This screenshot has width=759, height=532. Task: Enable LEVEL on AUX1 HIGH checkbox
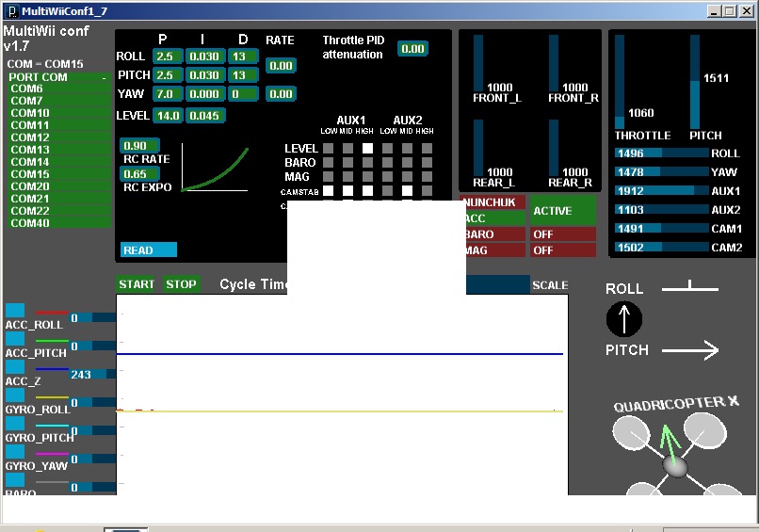tap(367, 148)
